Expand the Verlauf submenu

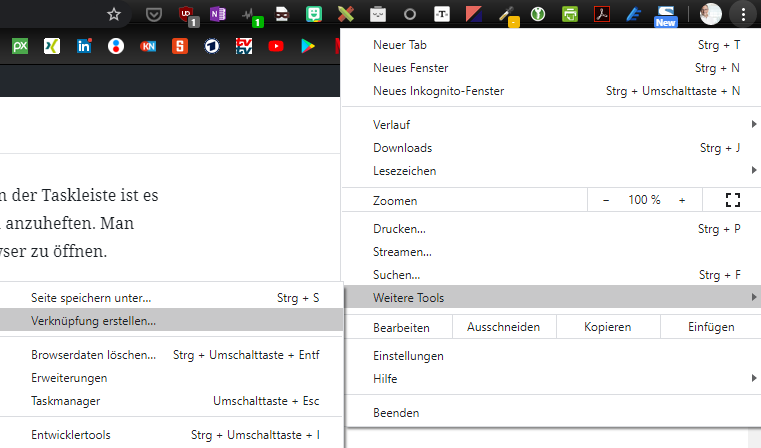pyautogui.click(x=551, y=125)
